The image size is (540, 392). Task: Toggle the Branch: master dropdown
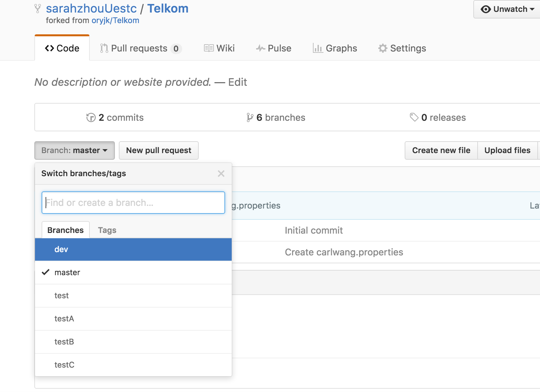[75, 150]
